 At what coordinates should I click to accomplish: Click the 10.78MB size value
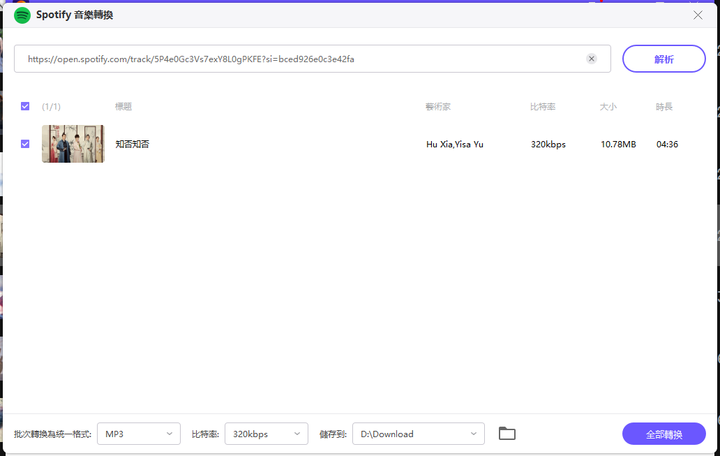click(619, 144)
